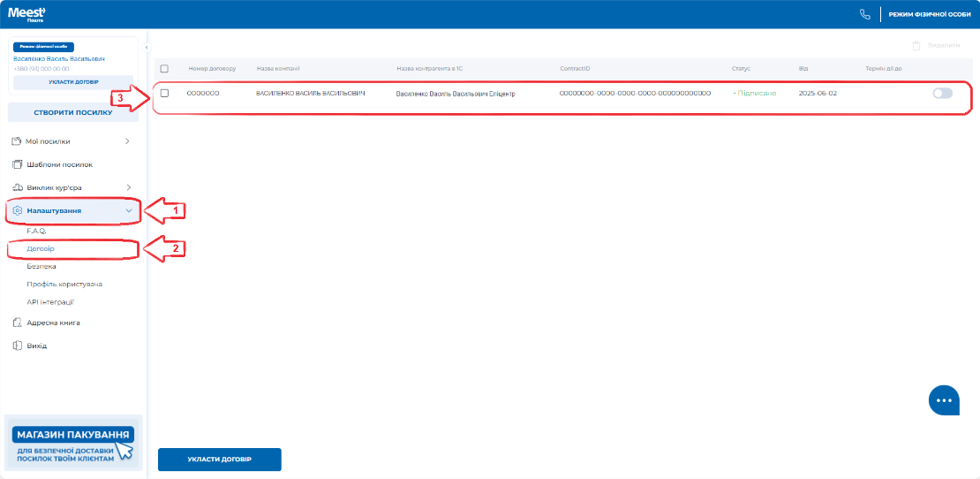Viewport: 980px width, 479px height.
Task: Click Василенко Василь Васильович Епіцентр cell
Action: click(x=456, y=94)
